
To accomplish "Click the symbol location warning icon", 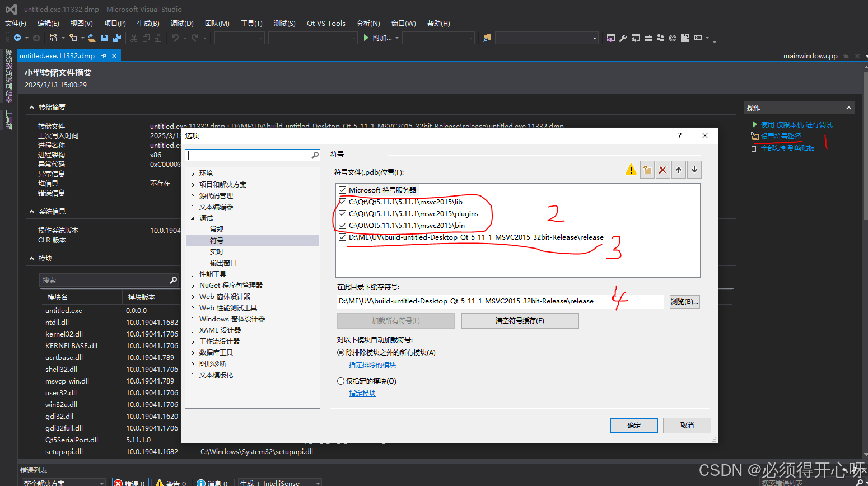I will [631, 170].
